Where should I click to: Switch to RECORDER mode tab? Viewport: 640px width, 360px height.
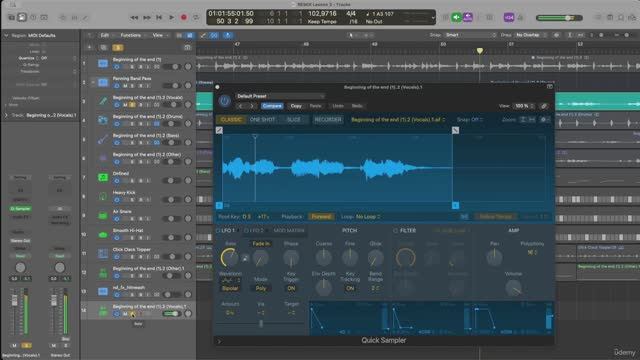[x=328, y=120]
